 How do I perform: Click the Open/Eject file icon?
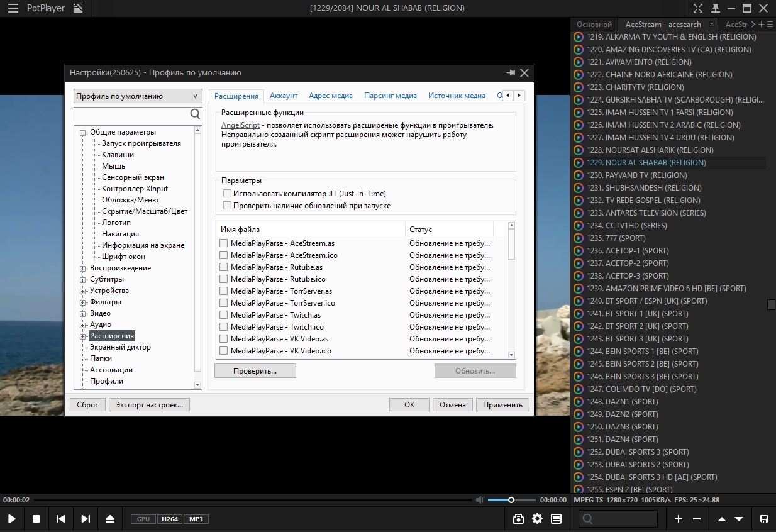(x=110, y=519)
